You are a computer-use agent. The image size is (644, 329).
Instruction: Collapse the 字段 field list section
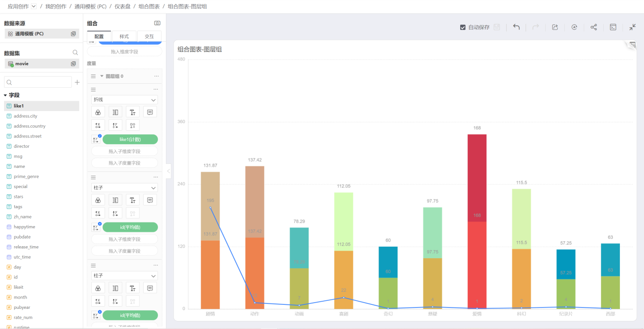5,95
